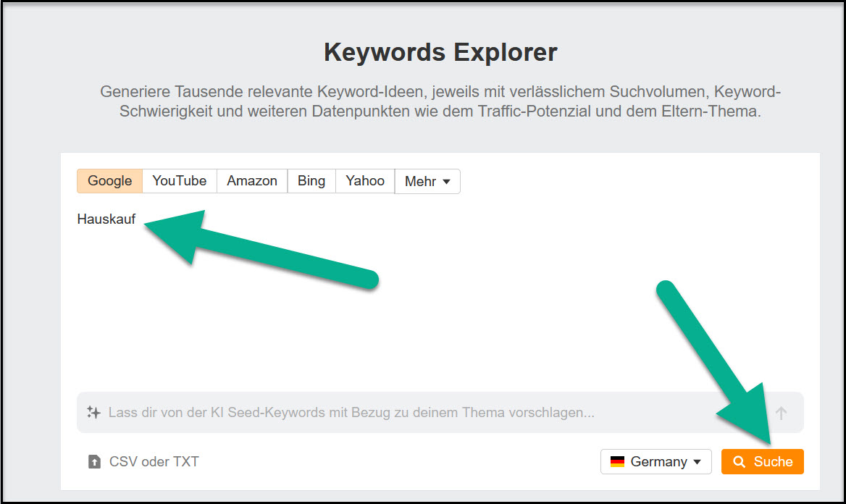Select the Google search engine tab
This screenshot has width=846, height=504.
pos(109,181)
